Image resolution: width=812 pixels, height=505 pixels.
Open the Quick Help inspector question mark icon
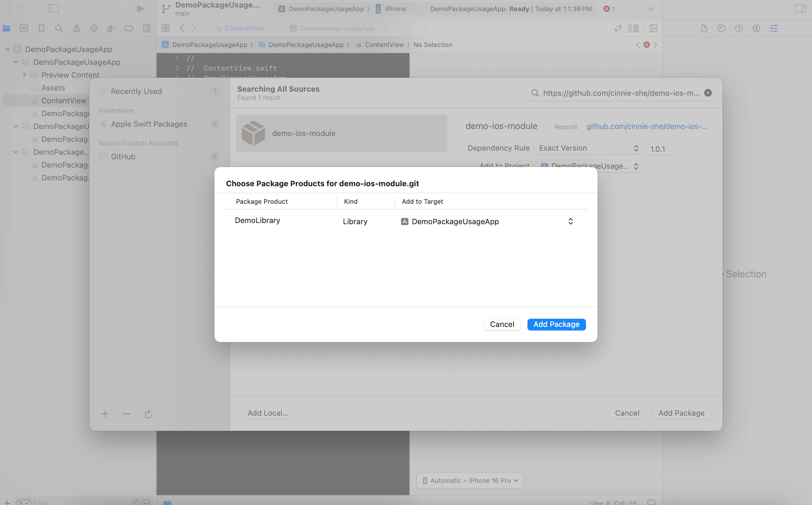[x=739, y=28]
